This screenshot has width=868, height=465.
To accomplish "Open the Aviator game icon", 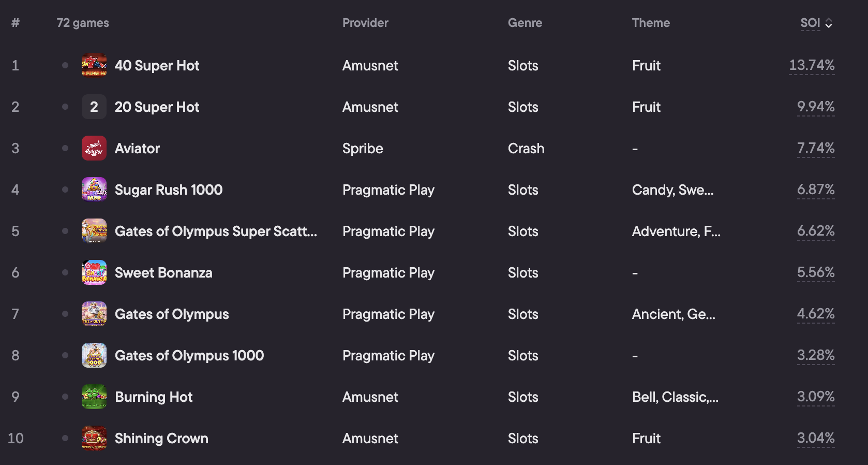I will (x=94, y=148).
